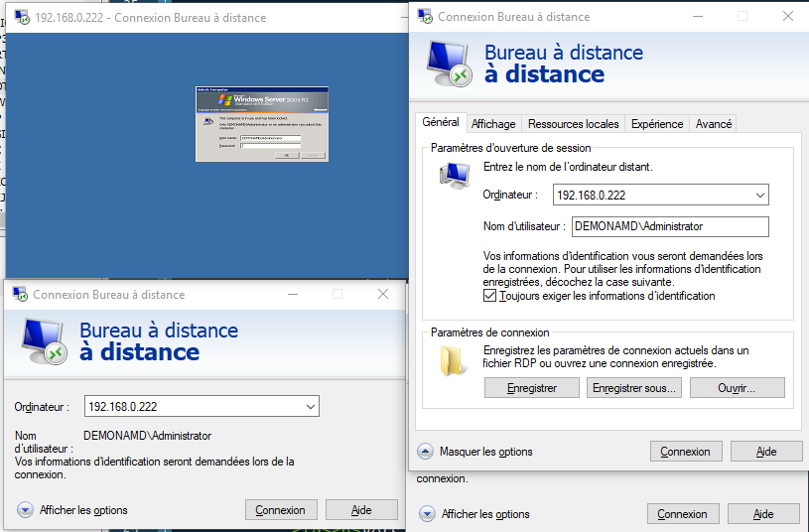Click Aide next to Masquer les options
The image size is (809, 532).
click(x=766, y=452)
